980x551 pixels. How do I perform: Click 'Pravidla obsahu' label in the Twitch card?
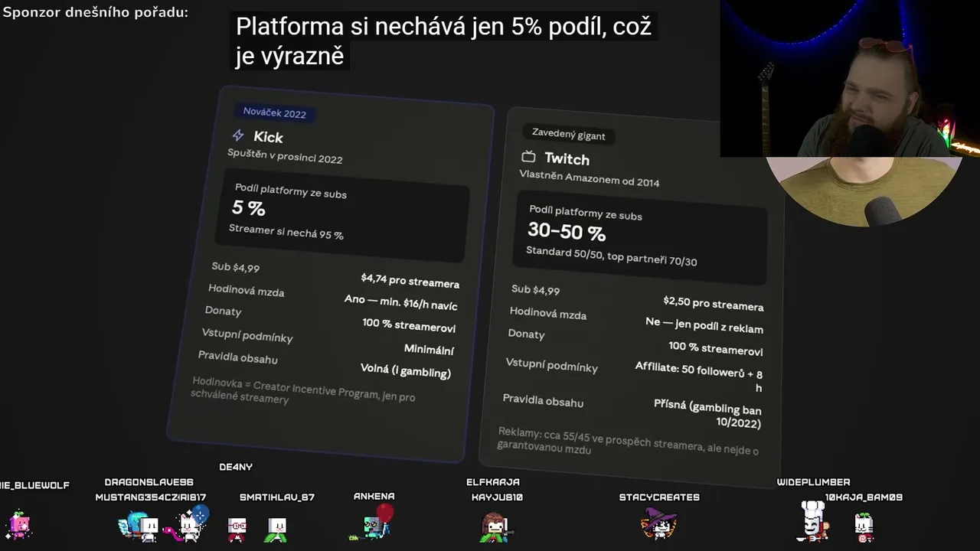(544, 400)
